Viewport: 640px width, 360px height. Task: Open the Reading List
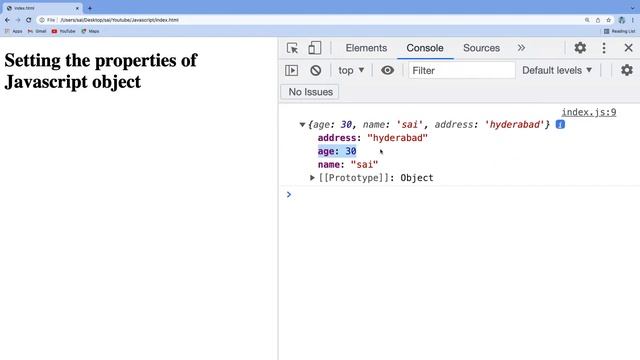(x=619, y=31)
